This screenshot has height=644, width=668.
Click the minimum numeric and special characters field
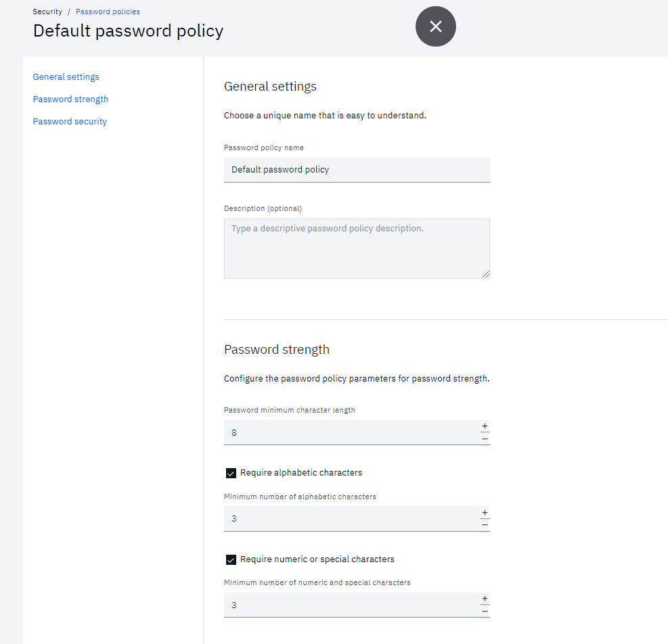(x=351, y=605)
